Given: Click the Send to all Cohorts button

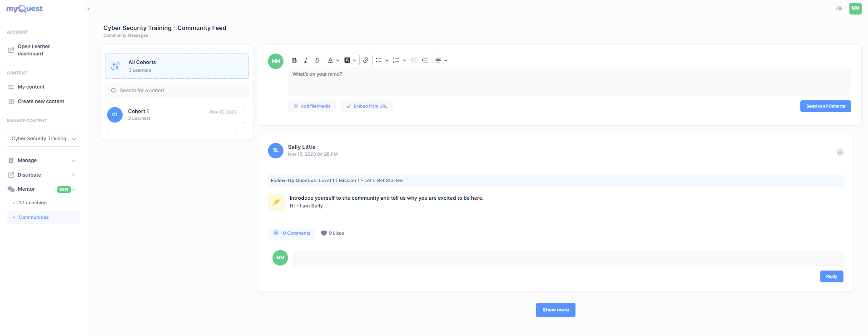Looking at the screenshot, I should tap(825, 106).
